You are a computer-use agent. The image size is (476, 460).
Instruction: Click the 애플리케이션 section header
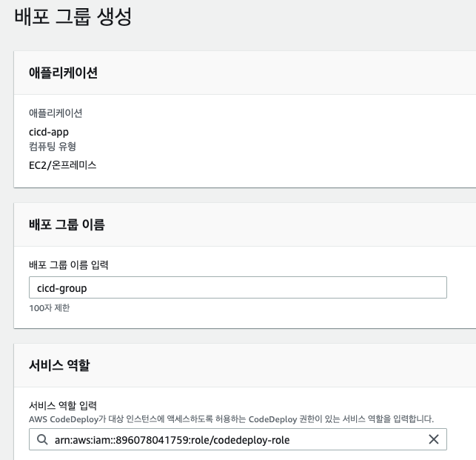(x=63, y=73)
